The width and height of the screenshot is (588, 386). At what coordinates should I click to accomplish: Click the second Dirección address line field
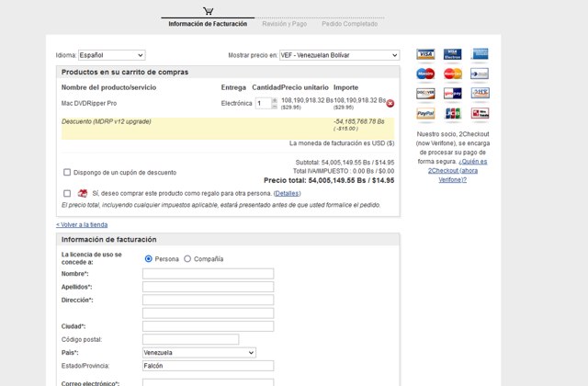pos(209,313)
